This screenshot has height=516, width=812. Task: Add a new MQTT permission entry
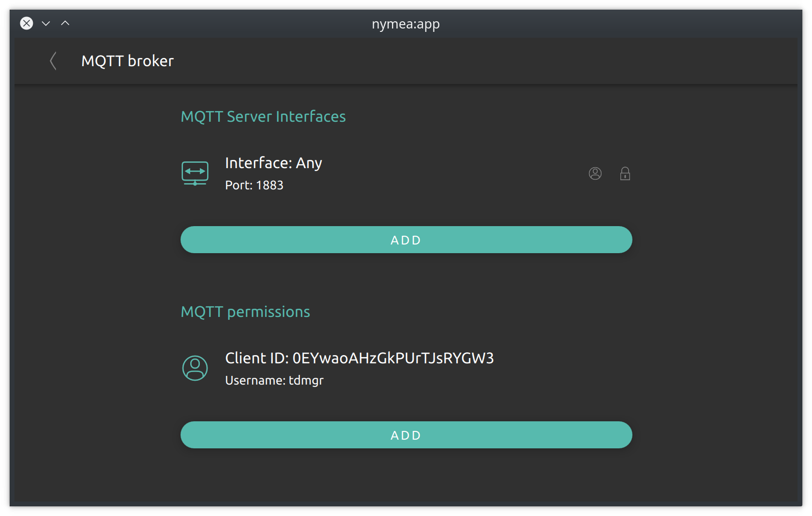406,435
